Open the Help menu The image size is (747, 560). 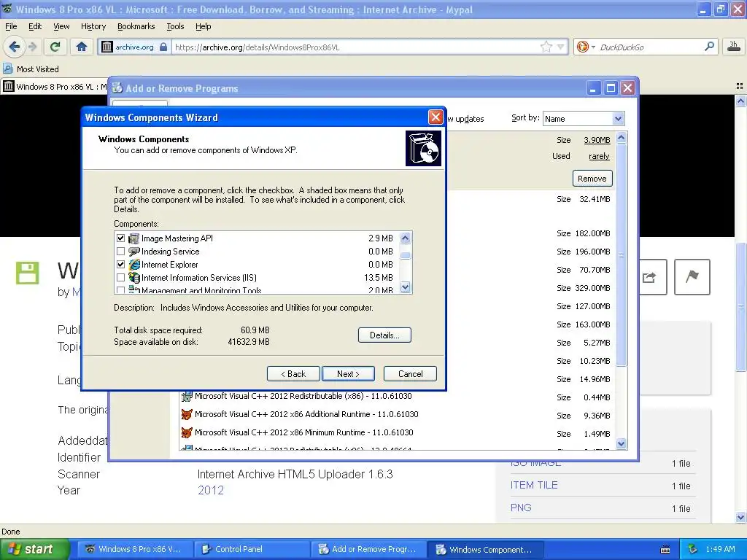pyautogui.click(x=203, y=26)
